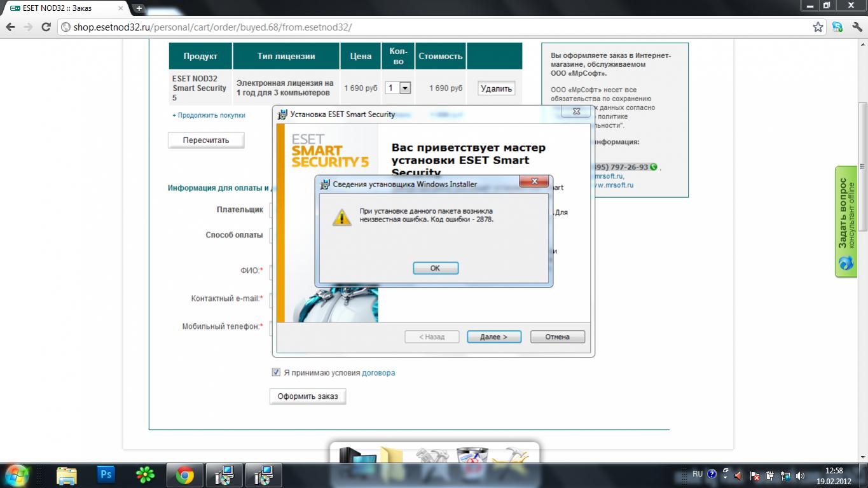
Task: Click the Оформить заказ button
Action: point(308,396)
